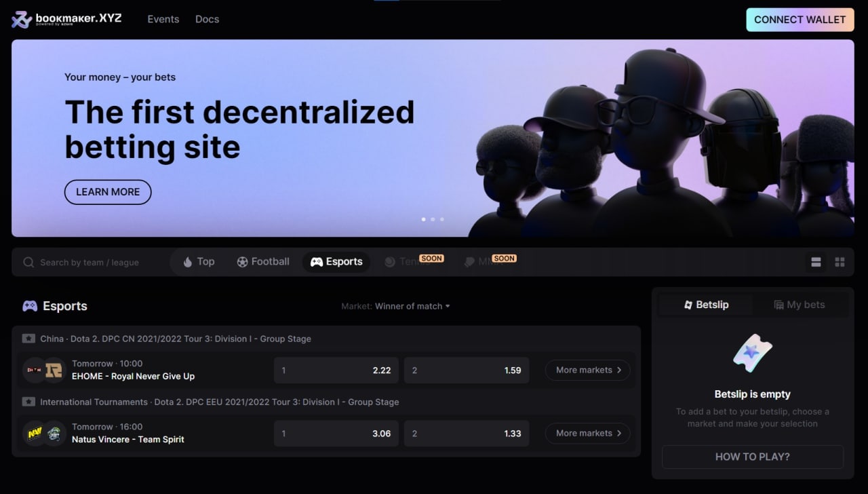The height and width of the screenshot is (494, 868).
Task: Select the first banner carousel dot
Action: [x=424, y=219]
